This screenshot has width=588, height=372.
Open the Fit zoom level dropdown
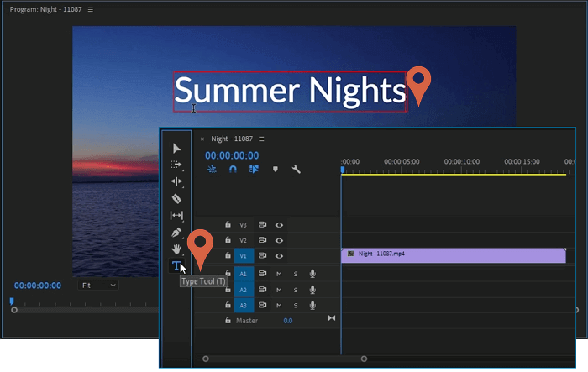pyautogui.click(x=98, y=286)
